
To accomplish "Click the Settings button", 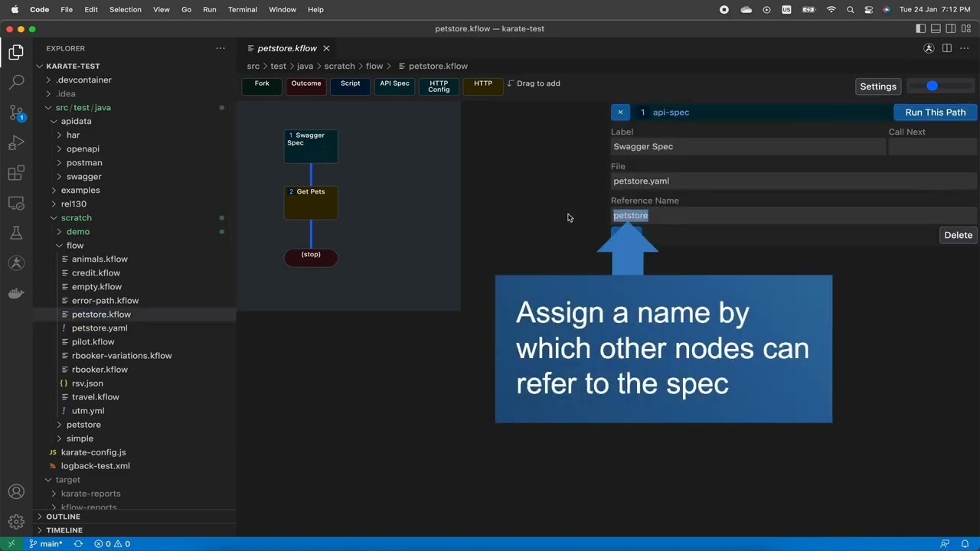I will [x=878, y=86].
